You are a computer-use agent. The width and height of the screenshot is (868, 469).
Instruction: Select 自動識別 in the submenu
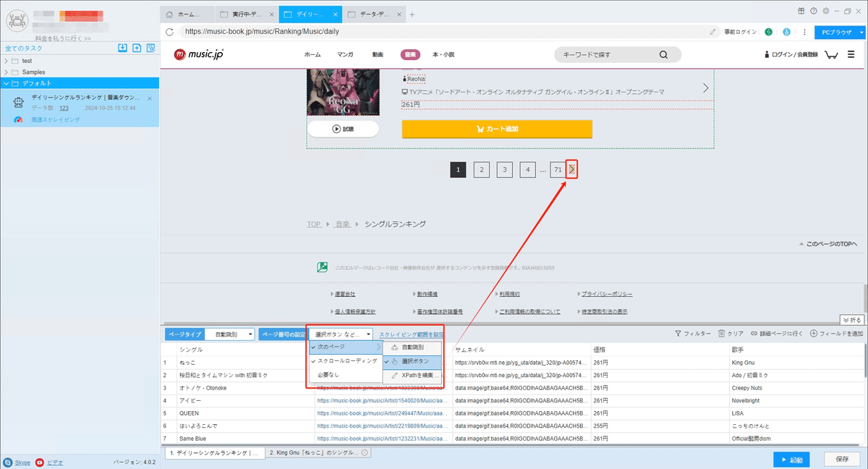click(412, 347)
